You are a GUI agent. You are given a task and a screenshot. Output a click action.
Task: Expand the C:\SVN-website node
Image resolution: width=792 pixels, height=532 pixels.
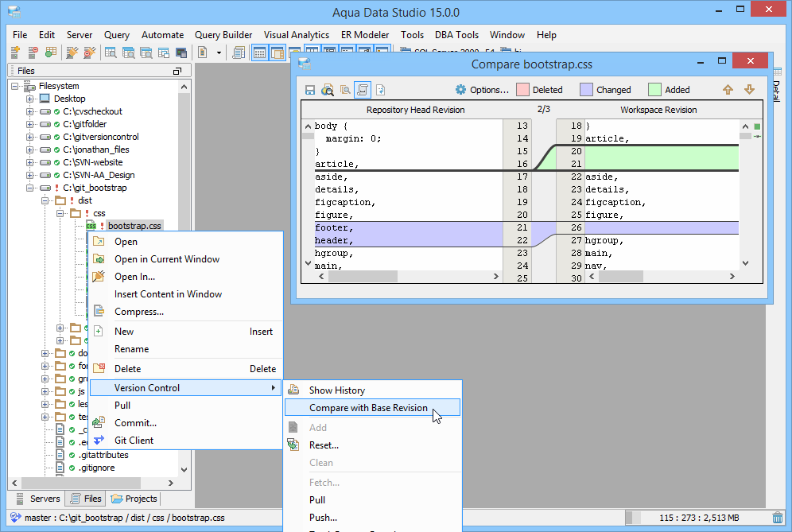click(29, 163)
